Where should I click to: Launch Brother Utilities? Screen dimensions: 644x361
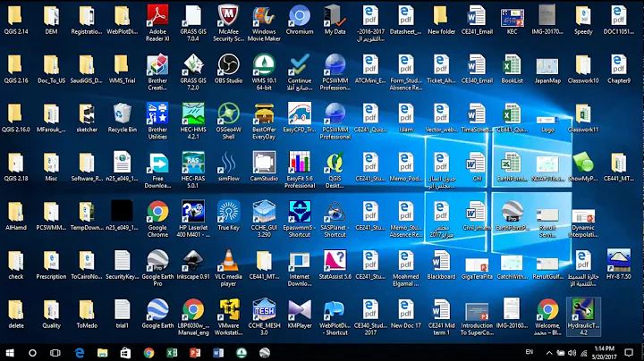pyautogui.click(x=157, y=121)
